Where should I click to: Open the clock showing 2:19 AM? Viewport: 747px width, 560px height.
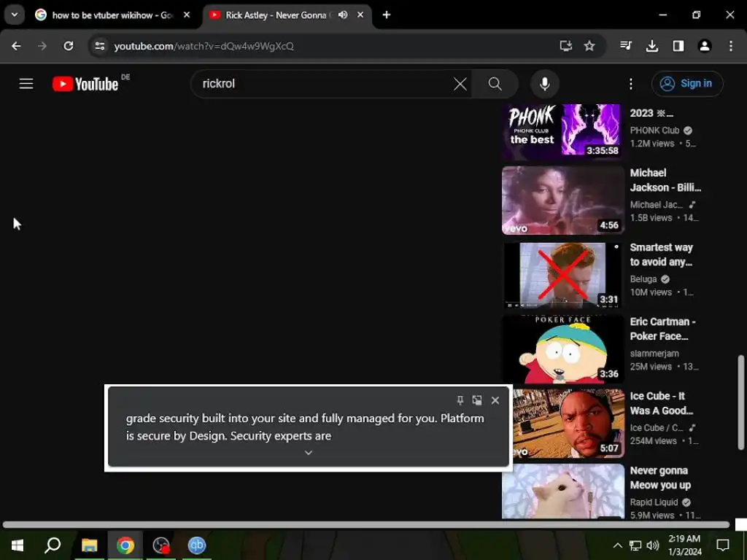(x=684, y=545)
